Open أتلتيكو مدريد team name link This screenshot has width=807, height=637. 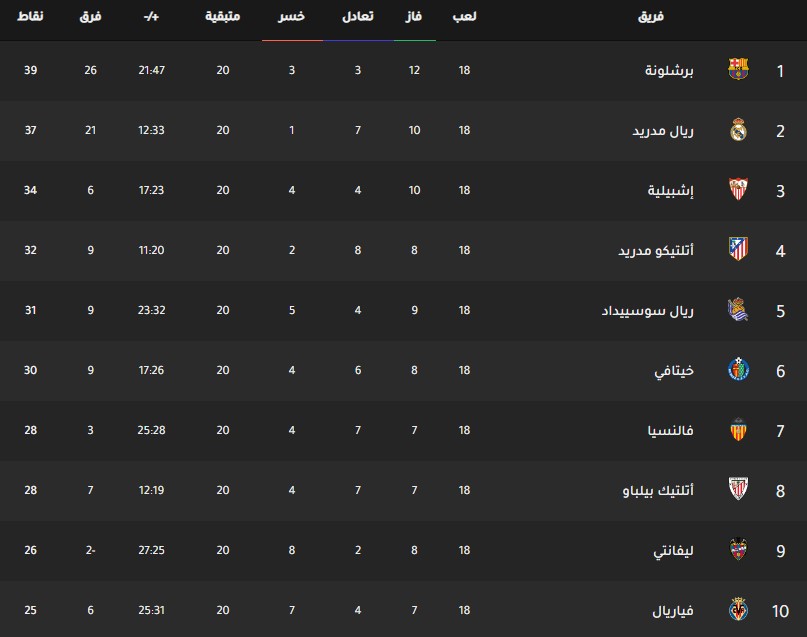656,250
